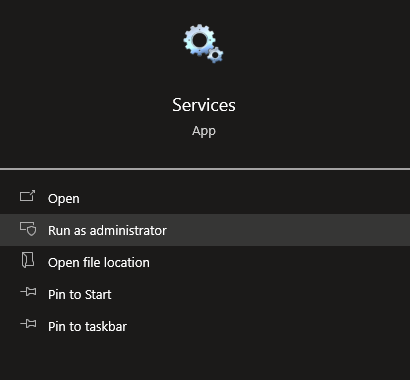This screenshot has height=380, width=410.
Task: Click the shield icon for Run as administrator
Action: (x=28, y=229)
